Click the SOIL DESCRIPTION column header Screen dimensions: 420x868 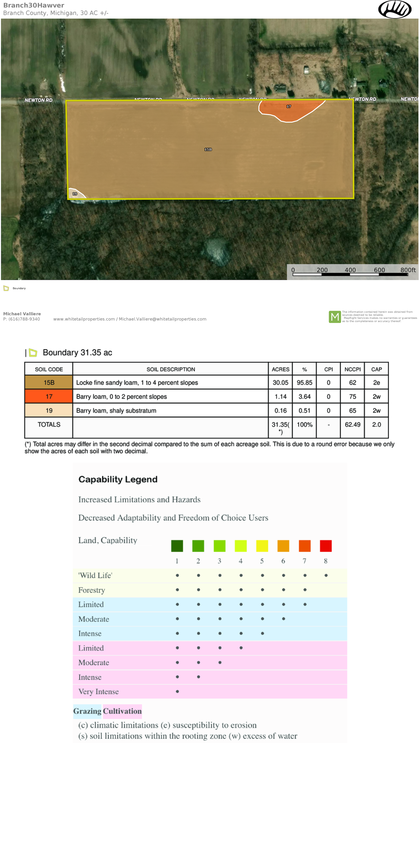[171, 369]
